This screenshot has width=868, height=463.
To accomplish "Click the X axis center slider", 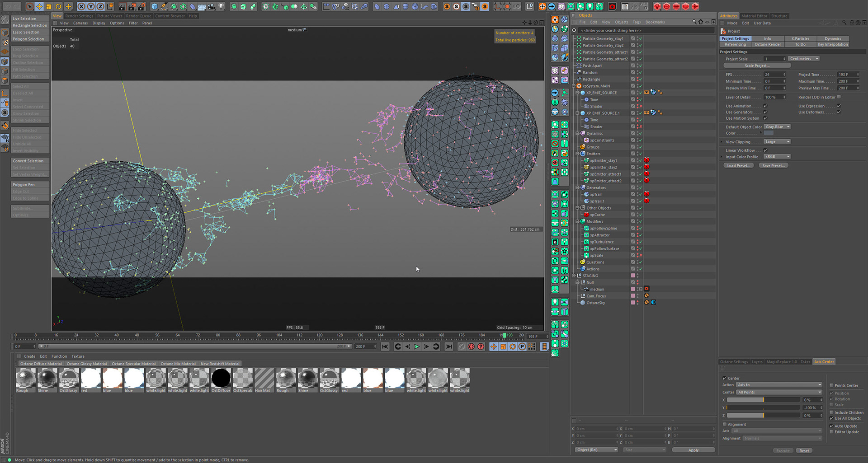I will click(763, 400).
